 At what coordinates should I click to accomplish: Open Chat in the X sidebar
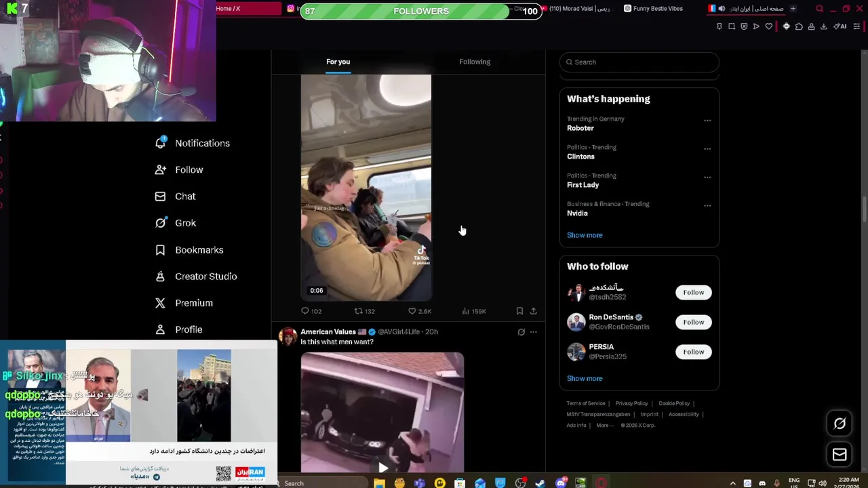pyautogui.click(x=175, y=197)
